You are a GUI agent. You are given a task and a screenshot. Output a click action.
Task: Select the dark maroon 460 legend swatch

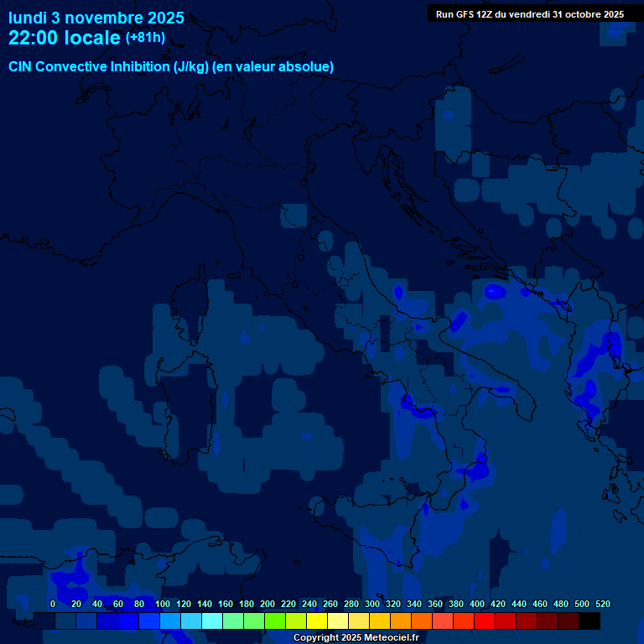coord(548,621)
